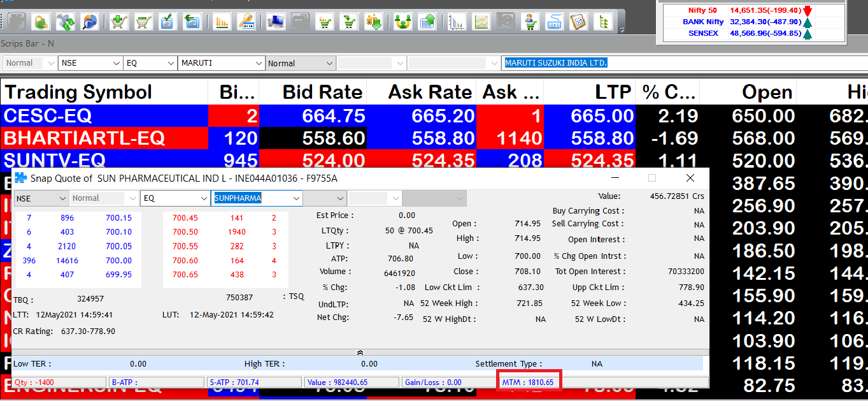This screenshot has width=868, height=401.
Task: Click the blue computer monitor toolbar icon
Action: pos(276,22)
